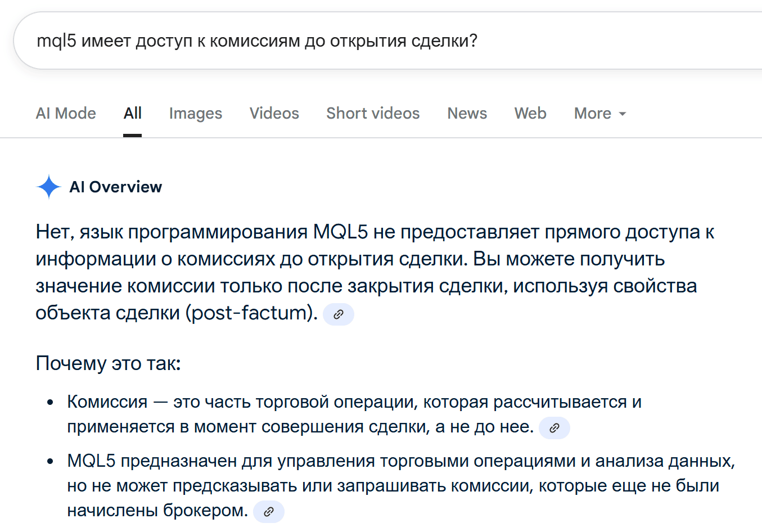Open source link icon after 'начислены брокером'
The height and width of the screenshot is (532, 762).
[269, 512]
